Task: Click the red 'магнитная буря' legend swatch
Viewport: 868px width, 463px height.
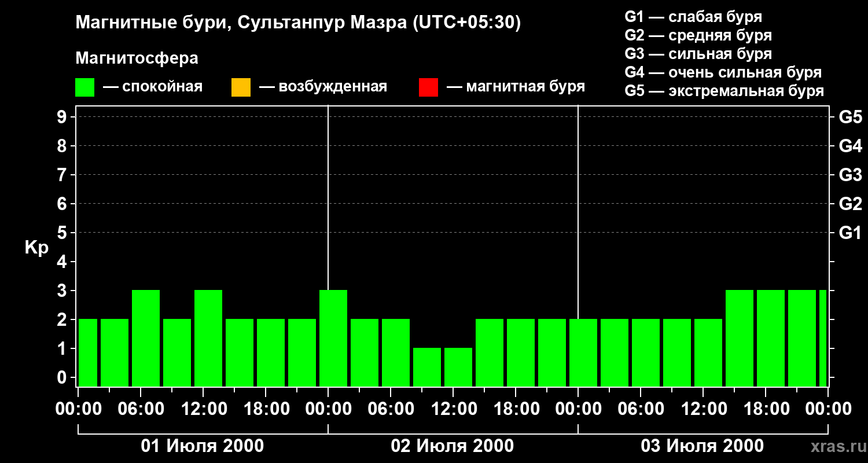Action: 428,87
